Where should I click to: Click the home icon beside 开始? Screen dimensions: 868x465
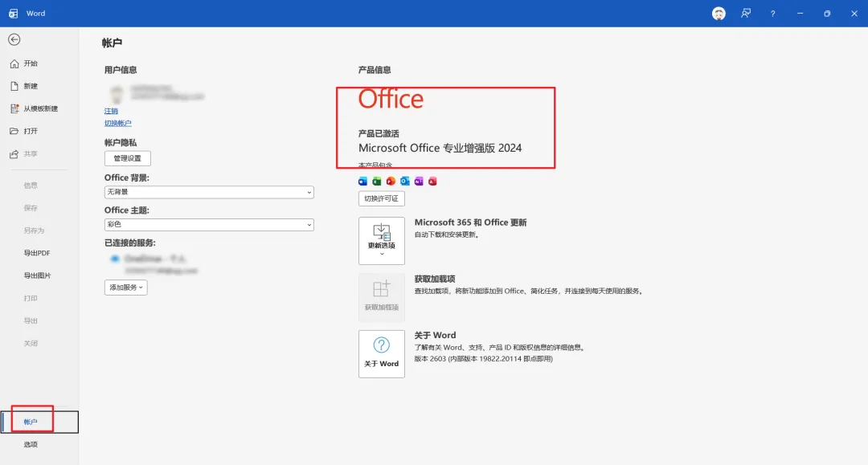[x=14, y=63]
